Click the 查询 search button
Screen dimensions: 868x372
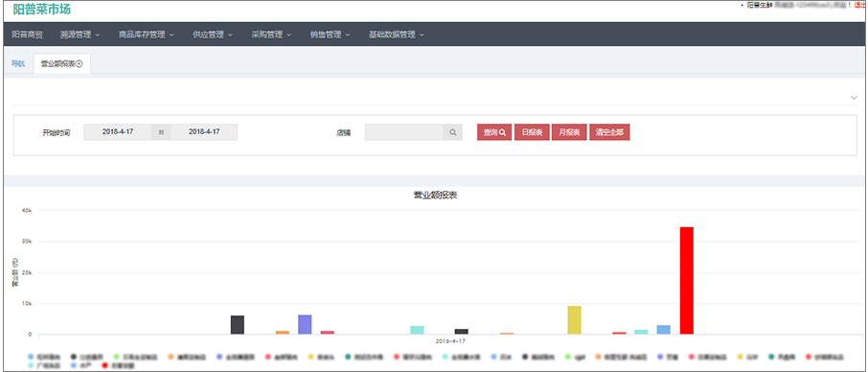[494, 132]
